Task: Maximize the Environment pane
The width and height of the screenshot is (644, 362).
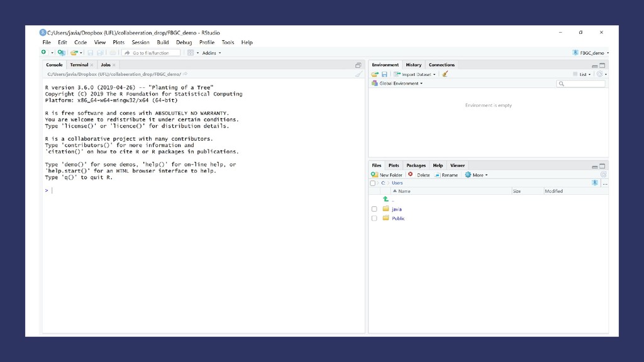Action: pyautogui.click(x=602, y=65)
